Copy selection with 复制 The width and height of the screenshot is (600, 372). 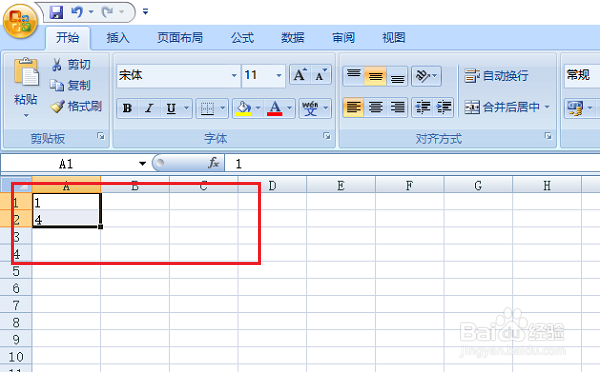click(70, 85)
